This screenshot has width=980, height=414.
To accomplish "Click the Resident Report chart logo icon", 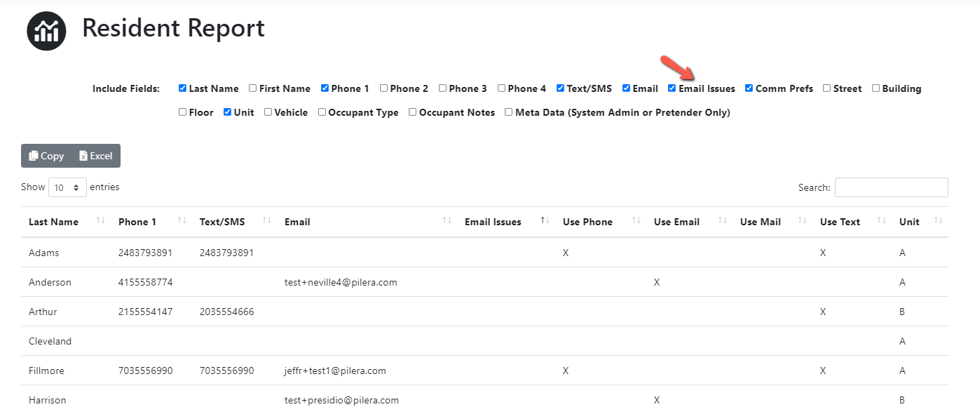I will (x=46, y=30).
